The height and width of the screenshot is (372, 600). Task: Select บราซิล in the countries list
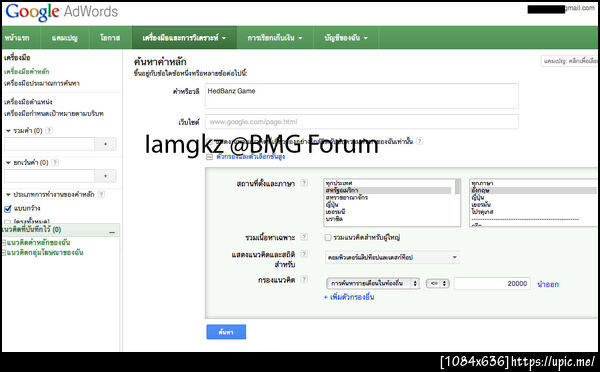(x=388, y=219)
